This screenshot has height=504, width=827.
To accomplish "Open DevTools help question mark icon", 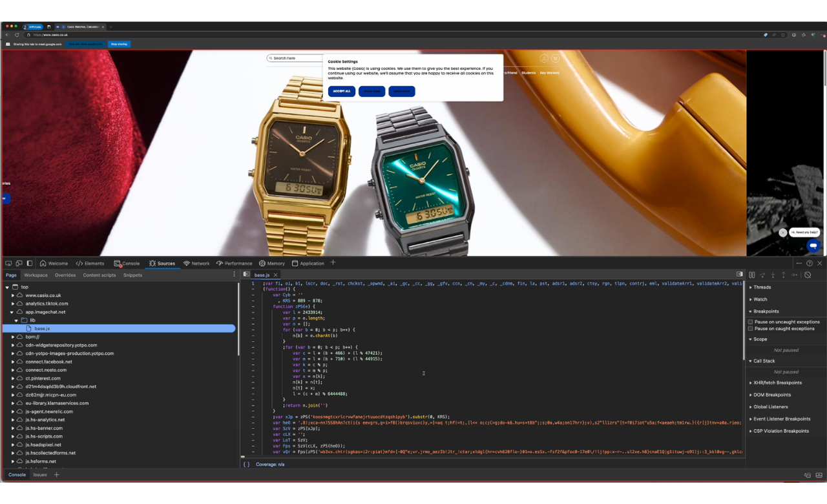I will pos(809,264).
